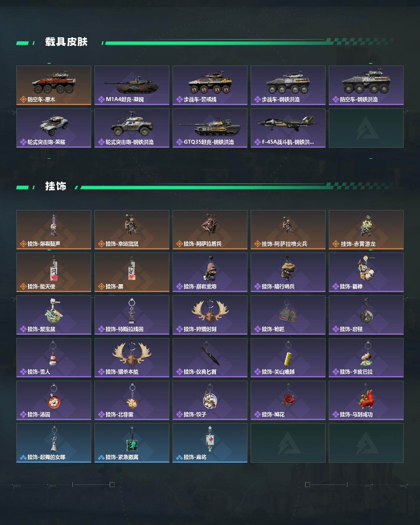
Task: Click the empty slot beside F-45A skin
Action: pos(366,128)
